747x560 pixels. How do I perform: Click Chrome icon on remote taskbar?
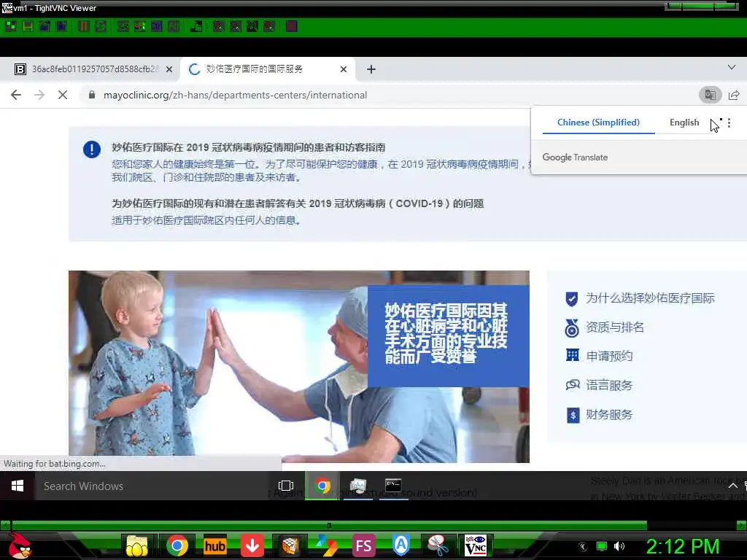pos(322,486)
